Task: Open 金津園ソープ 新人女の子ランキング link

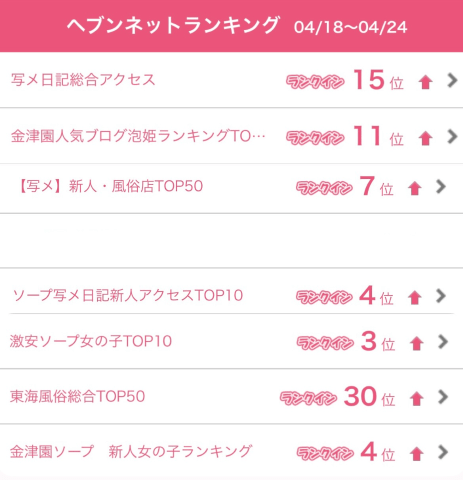Action: [130, 452]
